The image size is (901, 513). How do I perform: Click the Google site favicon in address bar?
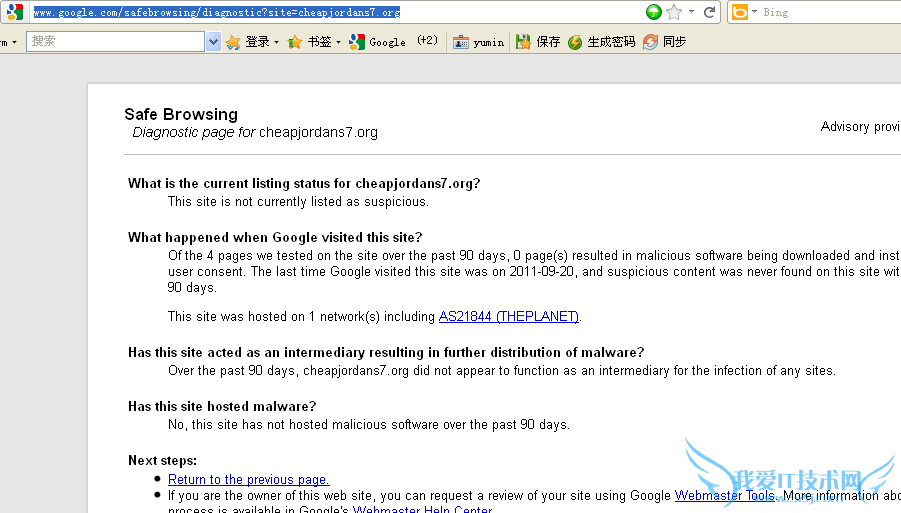14,11
